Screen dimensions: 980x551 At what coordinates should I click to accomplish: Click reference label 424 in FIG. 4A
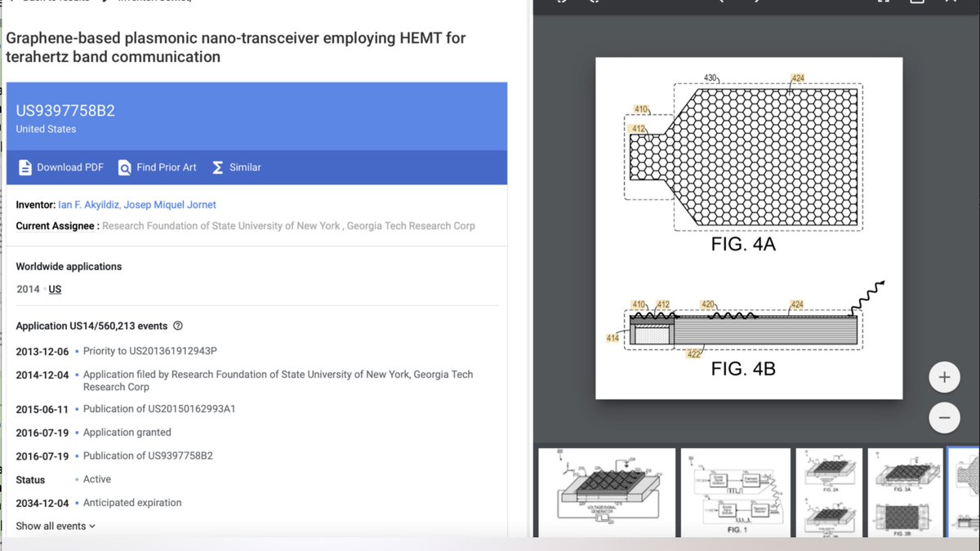coord(798,78)
